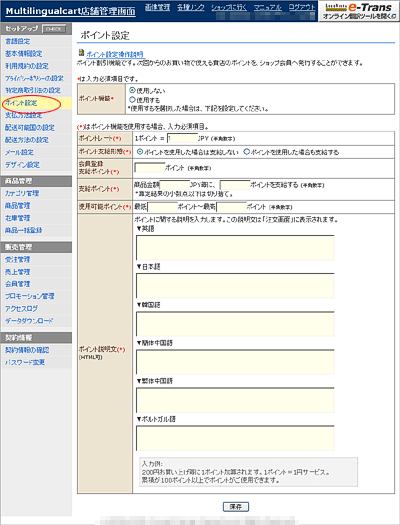Click the 簡体中国語 description text area

[235, 362]
